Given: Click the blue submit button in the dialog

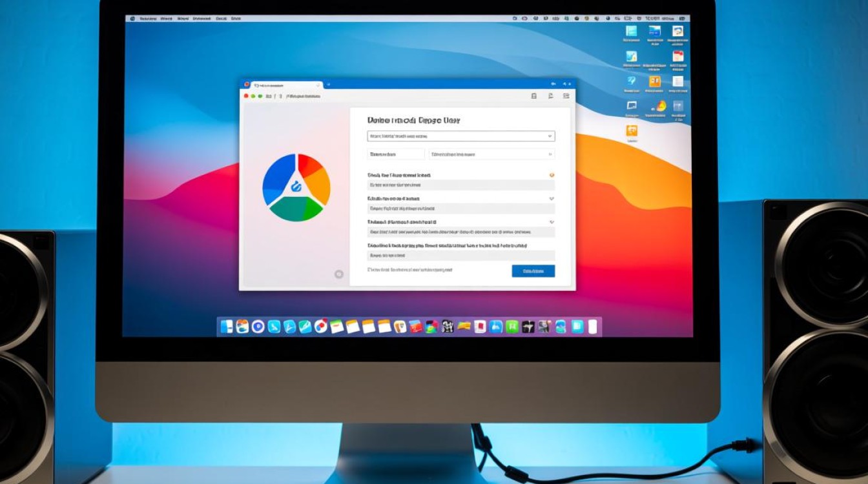Looking at the screenshot, I should tap(533, 271).
